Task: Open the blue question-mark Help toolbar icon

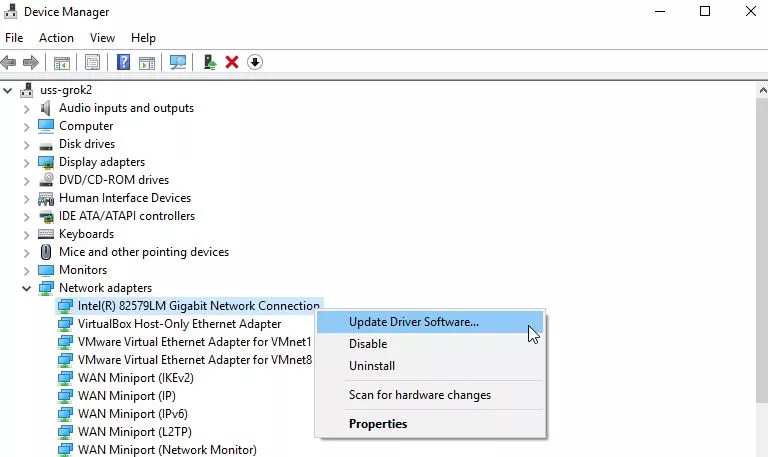Action: coord(123,62)
